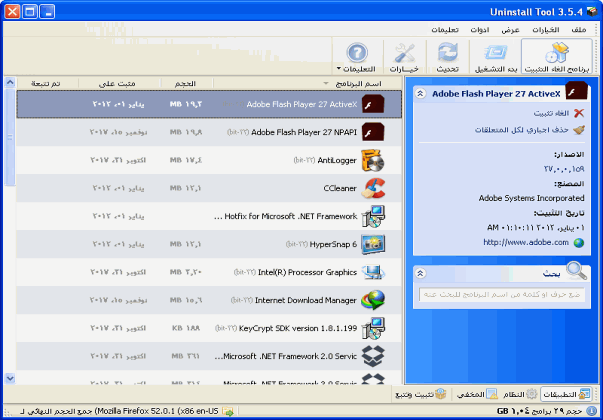Click Internet Download Manager name text
603x420 pixels.
click(306, 300)
